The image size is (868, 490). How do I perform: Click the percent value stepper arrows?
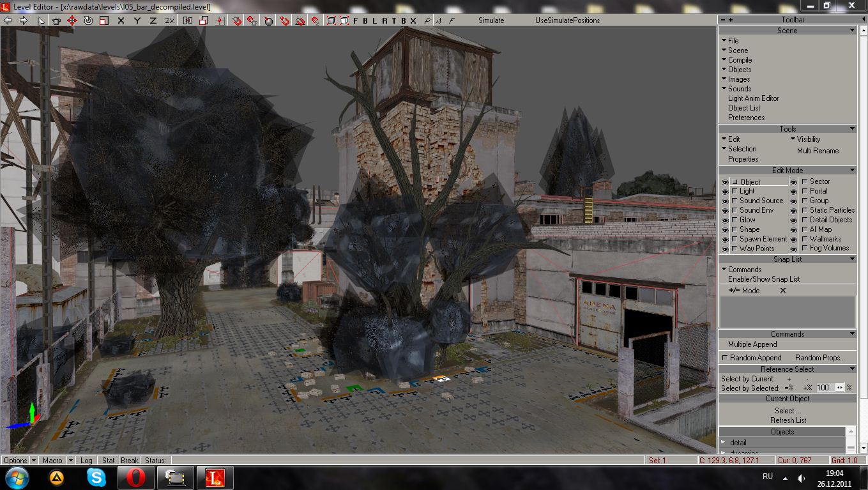pos(839,388)
